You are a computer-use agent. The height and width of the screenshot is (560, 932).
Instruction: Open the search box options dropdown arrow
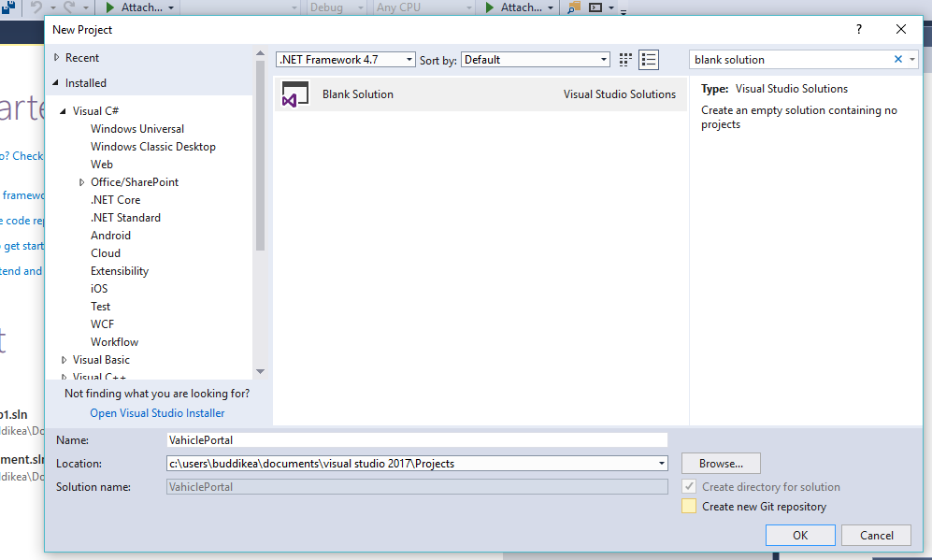912,59
